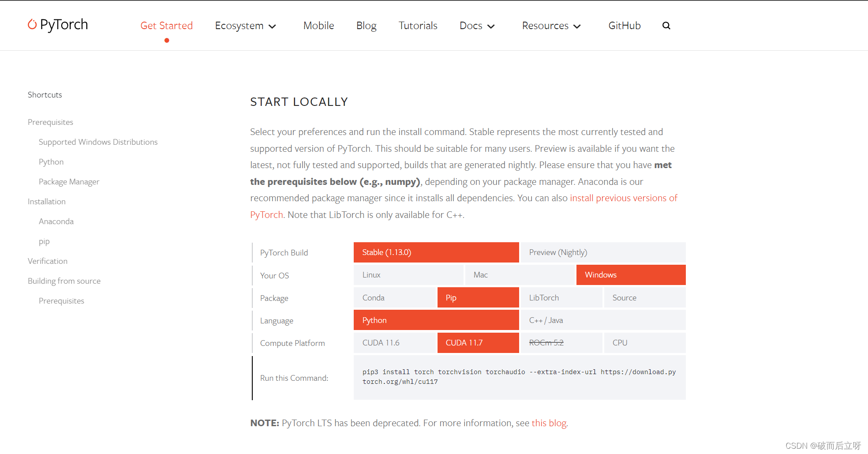868x454 pixels.
Task: Jump to Supported Windows Distributions
Action: pos(98,142)
